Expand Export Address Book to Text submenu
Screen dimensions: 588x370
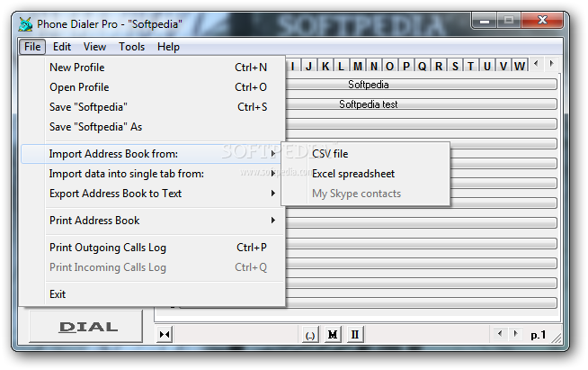pos(153,194)
